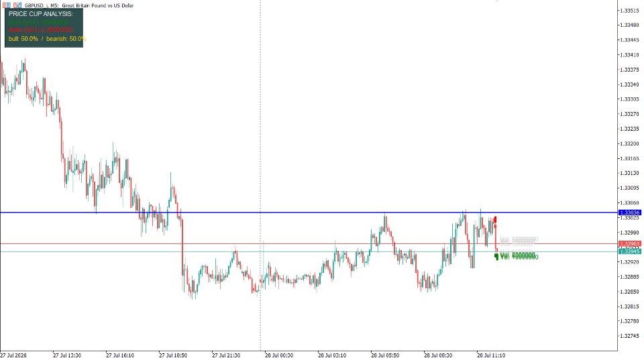
Task: Click the 27 Jul 18:50 time label
Action: [173, 355]
